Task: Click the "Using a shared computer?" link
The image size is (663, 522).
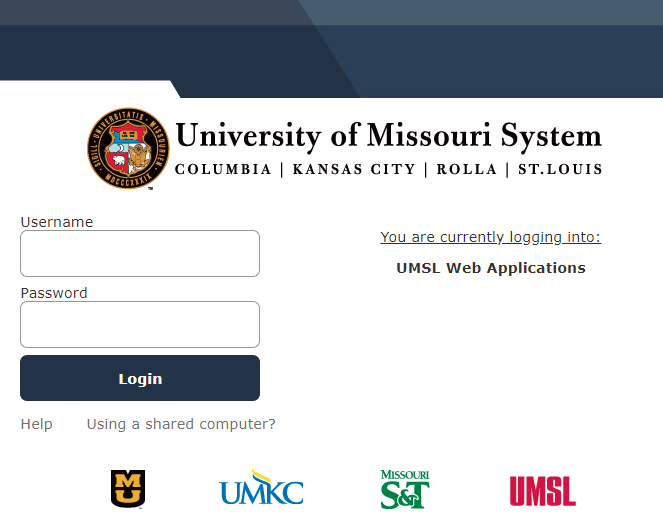Action: pos(181,424)
